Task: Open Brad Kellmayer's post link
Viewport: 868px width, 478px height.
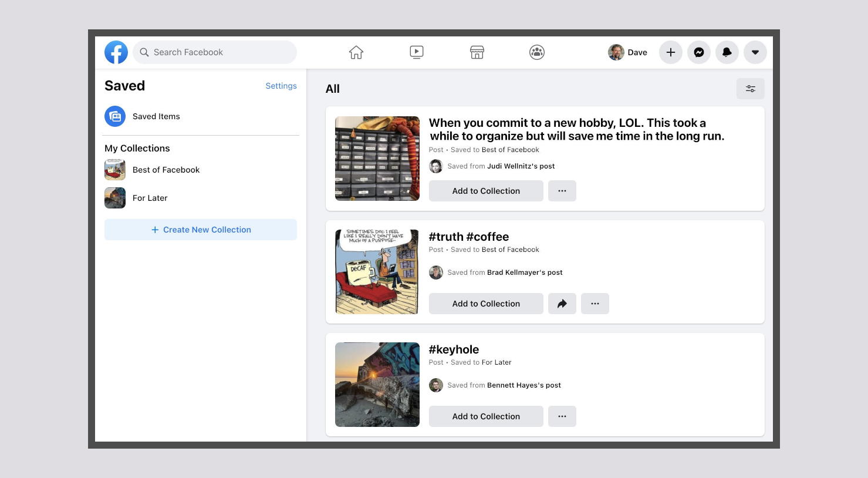Action: click(x=525, y=272)
